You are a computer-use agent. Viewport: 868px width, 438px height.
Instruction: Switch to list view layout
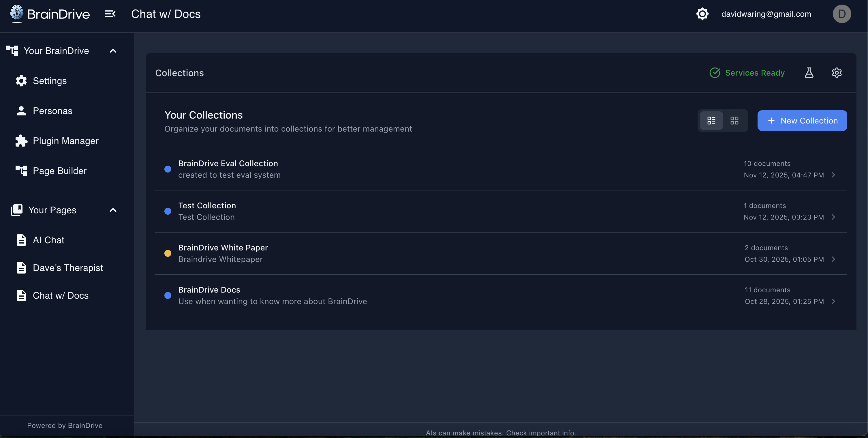coord(711,121)
